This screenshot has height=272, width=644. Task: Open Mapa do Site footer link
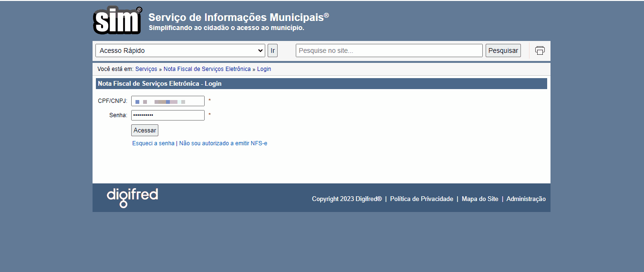pyautogui.click(x=480, y=199)
